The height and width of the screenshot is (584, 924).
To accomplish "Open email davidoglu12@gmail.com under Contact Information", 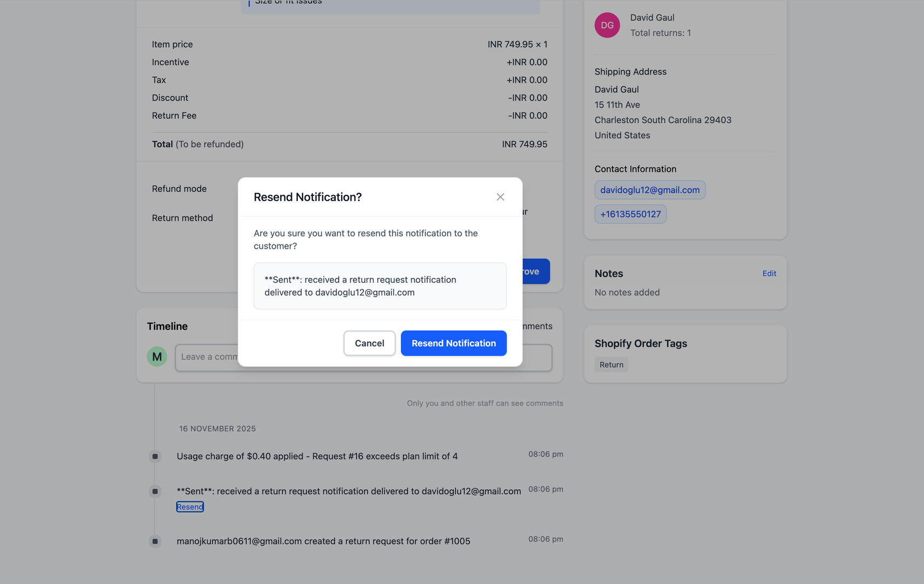I will coord(649,190).
